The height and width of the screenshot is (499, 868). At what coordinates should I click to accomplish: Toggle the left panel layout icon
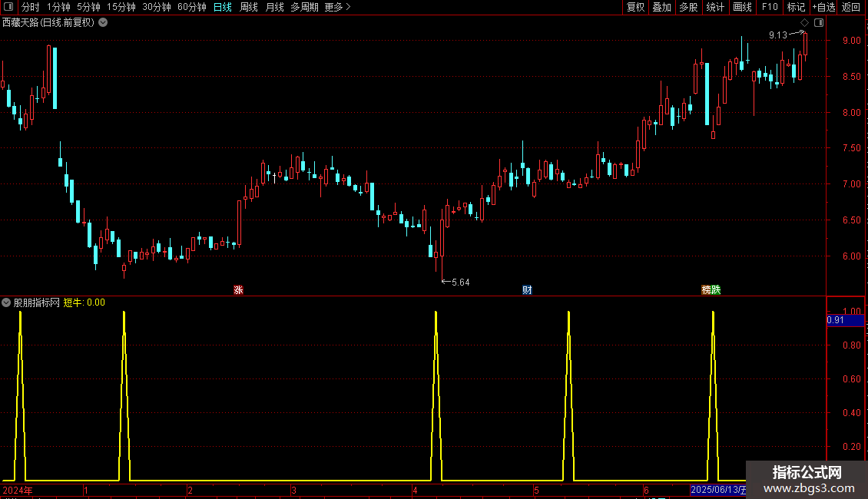8,7
